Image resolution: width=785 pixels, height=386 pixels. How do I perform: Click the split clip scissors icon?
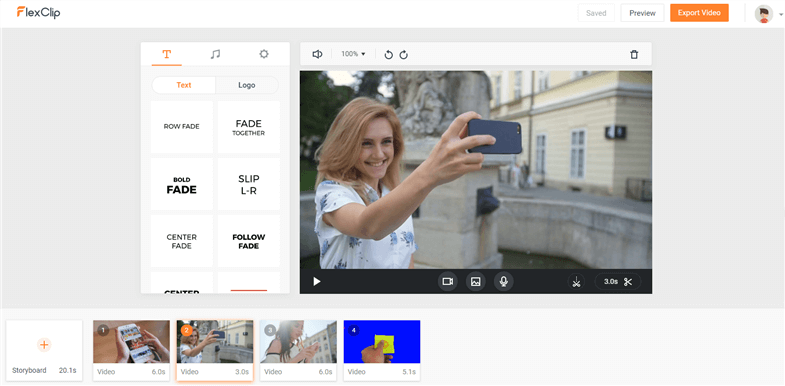[x=576, y=282]
